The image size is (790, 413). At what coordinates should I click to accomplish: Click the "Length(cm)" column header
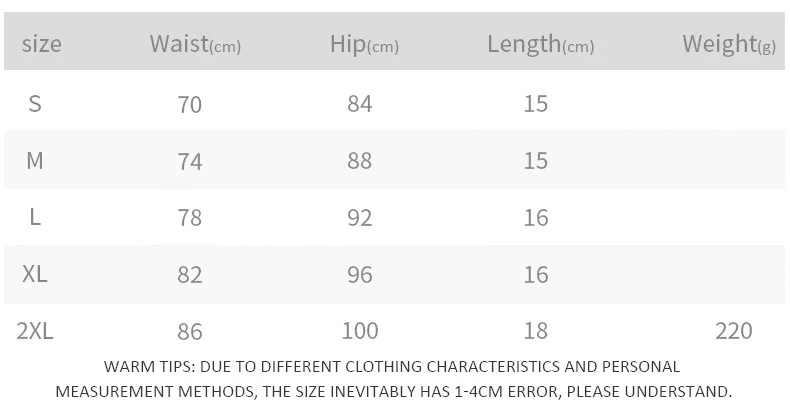540,44
